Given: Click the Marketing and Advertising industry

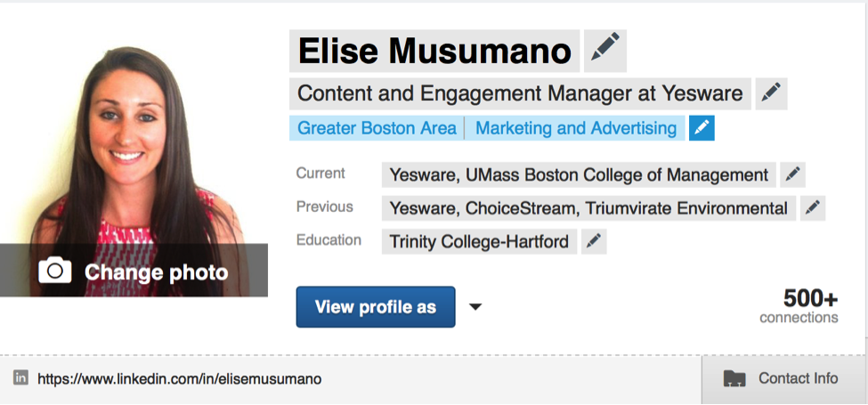Looking at the screenshot, I should pyautogui.click(x=576, y=128).
